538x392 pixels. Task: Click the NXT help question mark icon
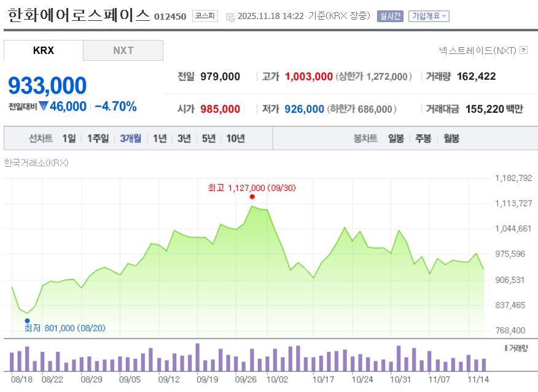point(523,50)
